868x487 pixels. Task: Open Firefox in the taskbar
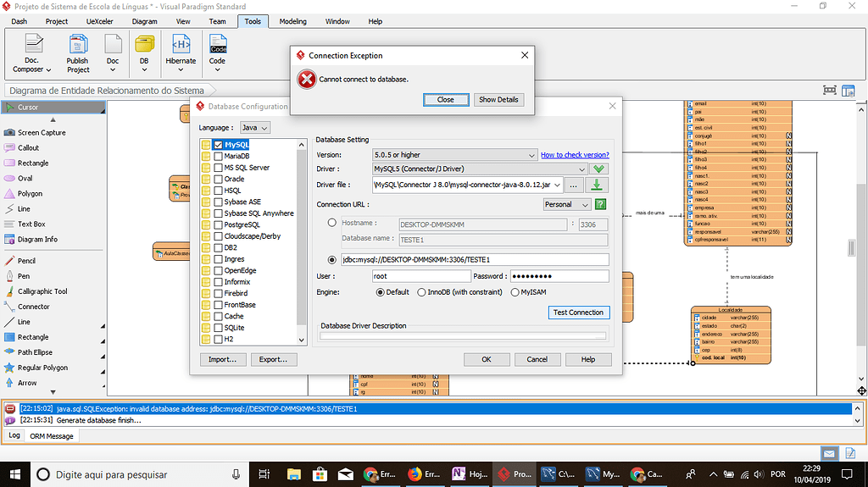coord(426,474)
